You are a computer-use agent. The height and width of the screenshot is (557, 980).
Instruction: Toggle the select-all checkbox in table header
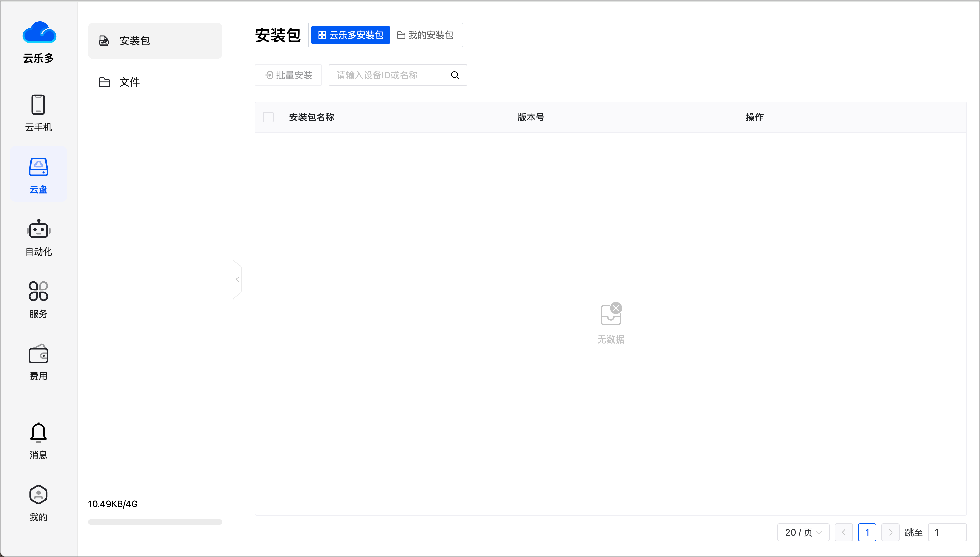click(x=268, y=117)
